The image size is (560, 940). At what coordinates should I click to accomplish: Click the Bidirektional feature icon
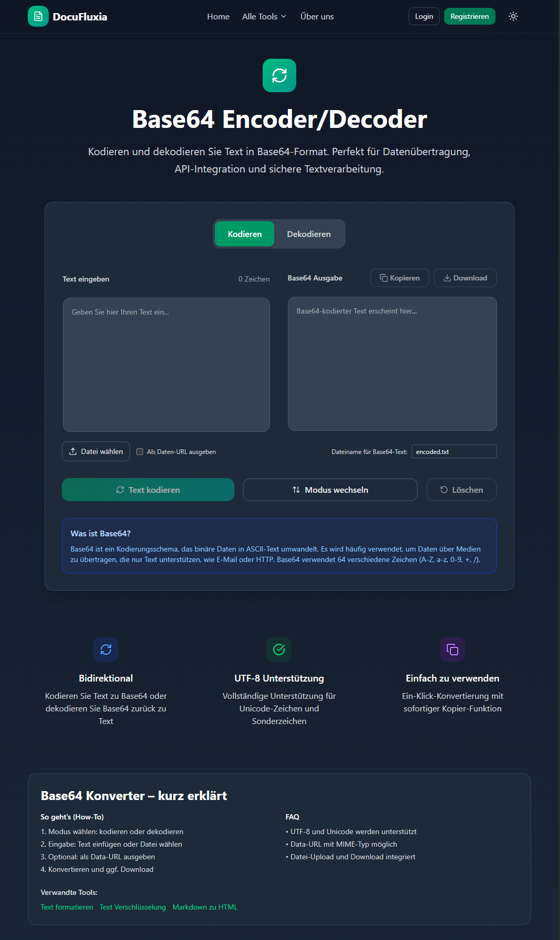(106, 650)
